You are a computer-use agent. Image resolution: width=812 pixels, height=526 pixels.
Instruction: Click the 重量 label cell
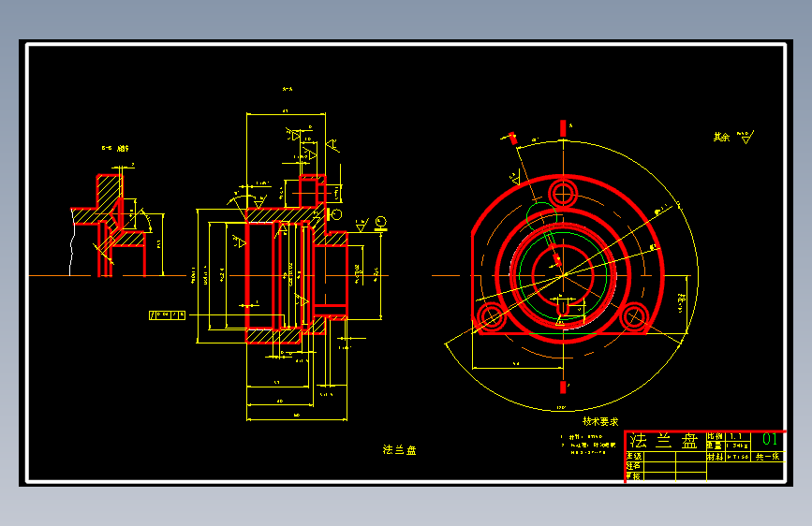(x=716, y=446)
